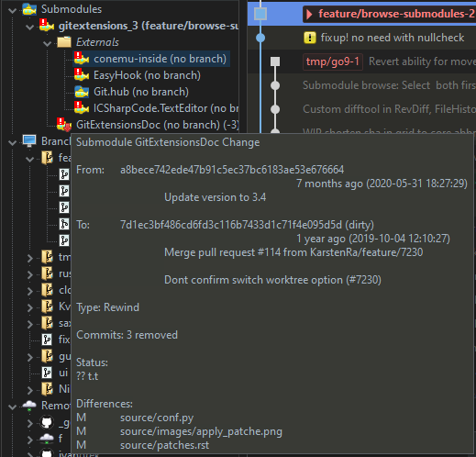Collapse the Branches tree node
The image size is (476, 457).
12,142
